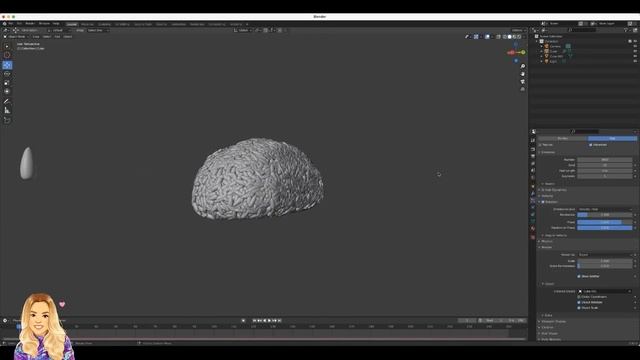Viewport: 640px width, 360px height.
Task: Select the Move tool in left toolbar
Action: pos(7,65)
